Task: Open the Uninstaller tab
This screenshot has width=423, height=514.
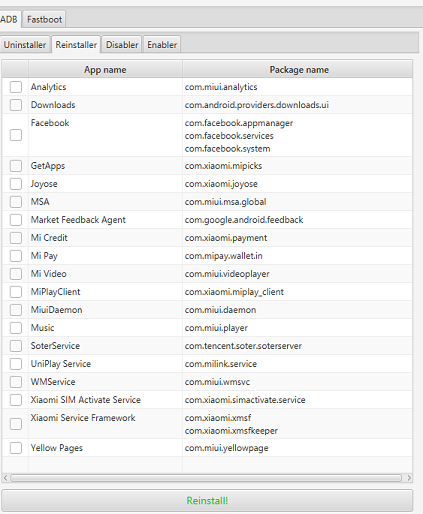Action: pyautogui.click(x=25, y=45)
